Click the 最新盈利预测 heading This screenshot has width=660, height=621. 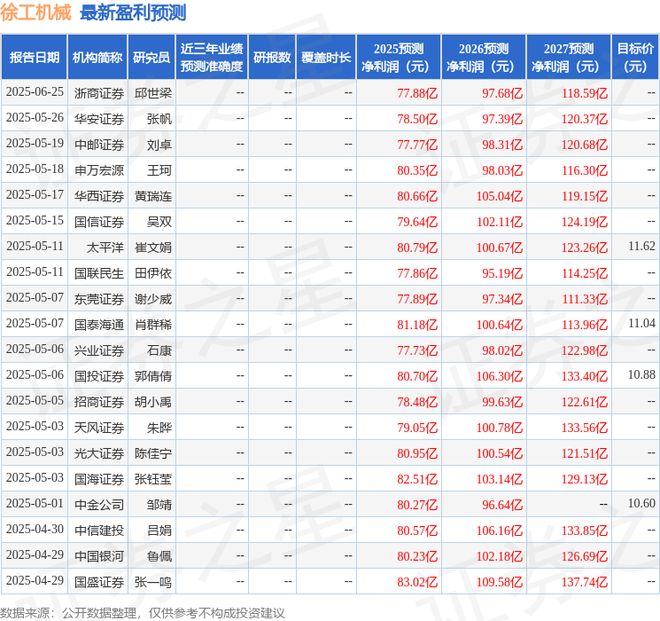(x=133, y=13)
